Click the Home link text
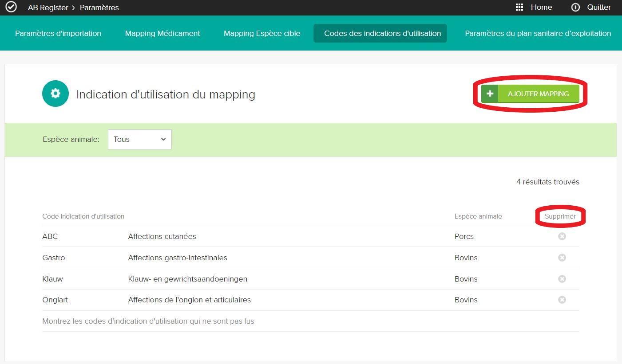The width and height of the screenshot is (622, 364). (x=541, y=7)
